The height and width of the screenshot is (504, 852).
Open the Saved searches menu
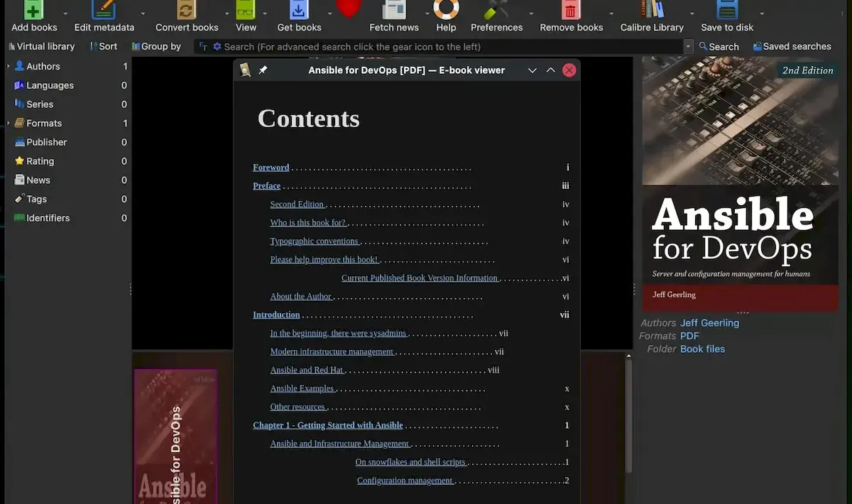pyautogui.click(x=792, y=46)
